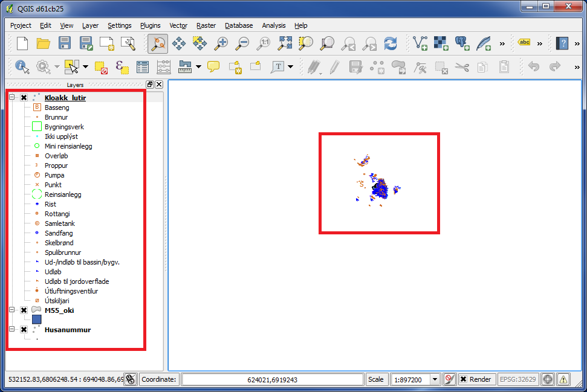Open the Project menu
The height and width of the screenshot is (392, 587).
(21, 25)
